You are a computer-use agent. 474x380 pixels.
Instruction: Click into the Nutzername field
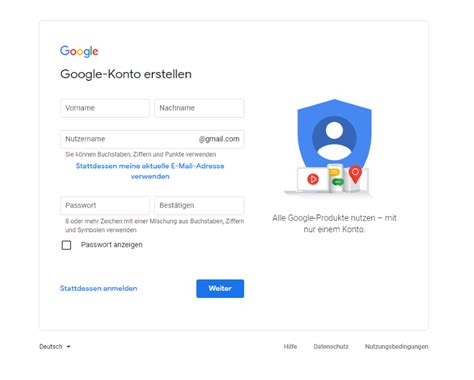coord(152,139)
